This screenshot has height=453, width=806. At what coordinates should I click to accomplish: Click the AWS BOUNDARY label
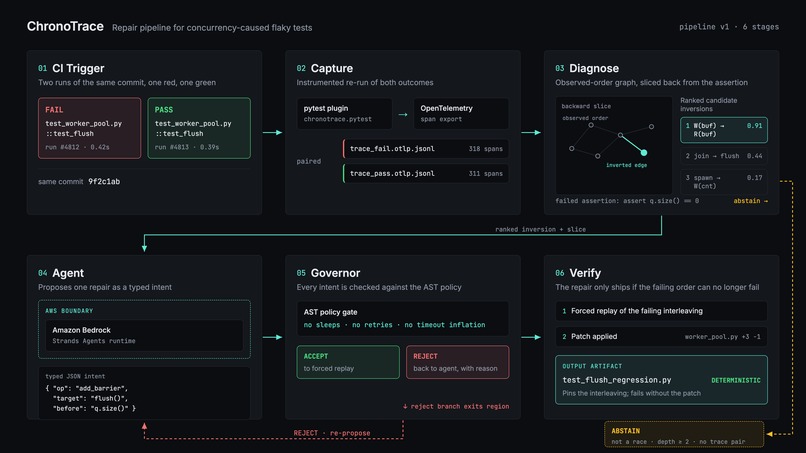[x=69, y=311]
